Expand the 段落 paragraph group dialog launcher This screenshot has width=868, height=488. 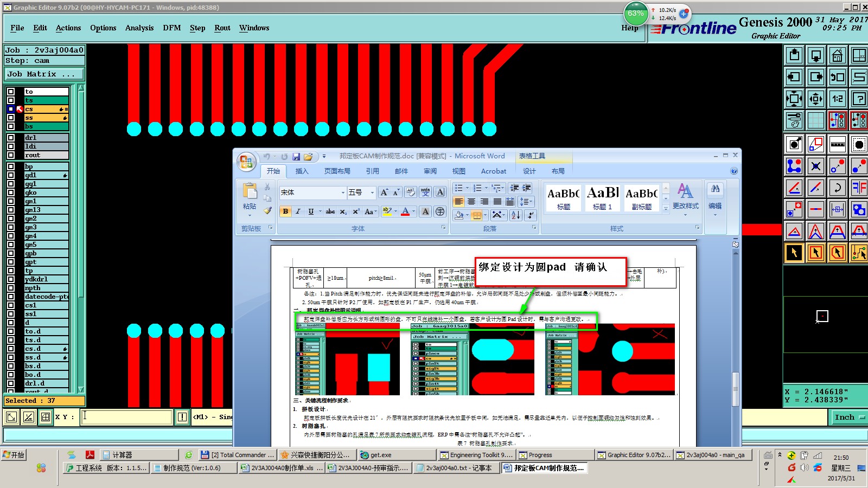534,228
